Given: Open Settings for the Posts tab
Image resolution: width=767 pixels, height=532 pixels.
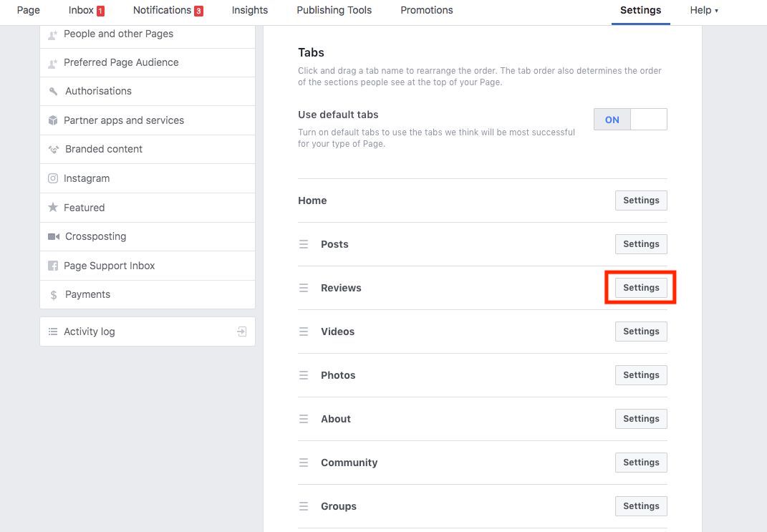Looking at the screenshot, I should click(641, 244).
